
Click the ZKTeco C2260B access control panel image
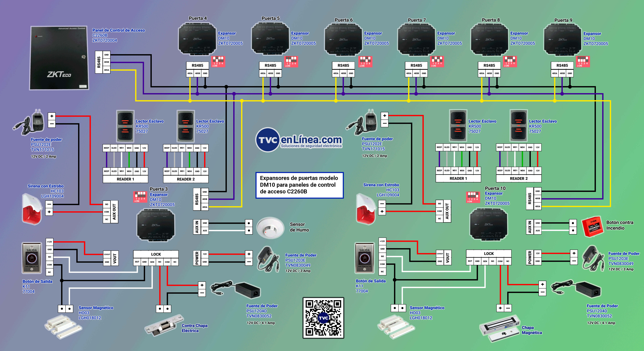(x=59, y=58)
